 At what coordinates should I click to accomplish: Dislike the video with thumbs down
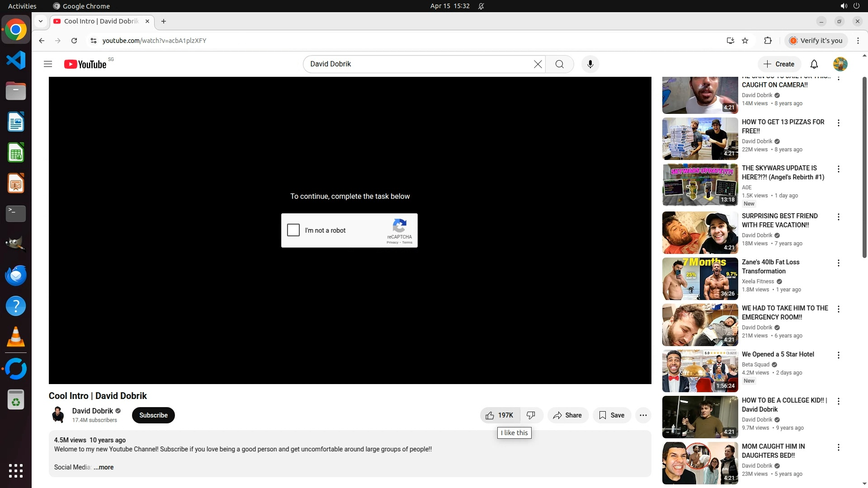point(531,415)
